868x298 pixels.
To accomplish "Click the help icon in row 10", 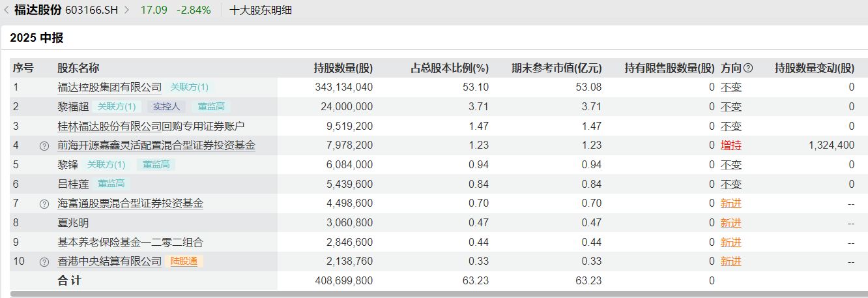I will (44, 262).
